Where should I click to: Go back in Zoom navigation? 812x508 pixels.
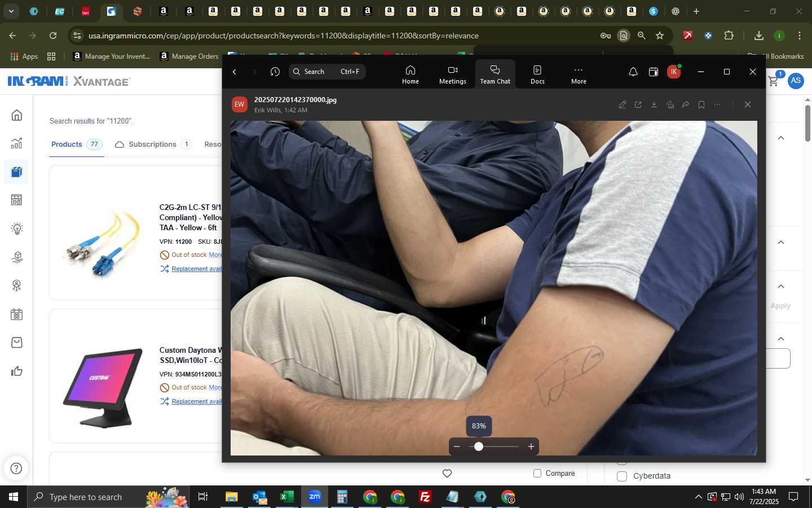click(x=235, y=72)
